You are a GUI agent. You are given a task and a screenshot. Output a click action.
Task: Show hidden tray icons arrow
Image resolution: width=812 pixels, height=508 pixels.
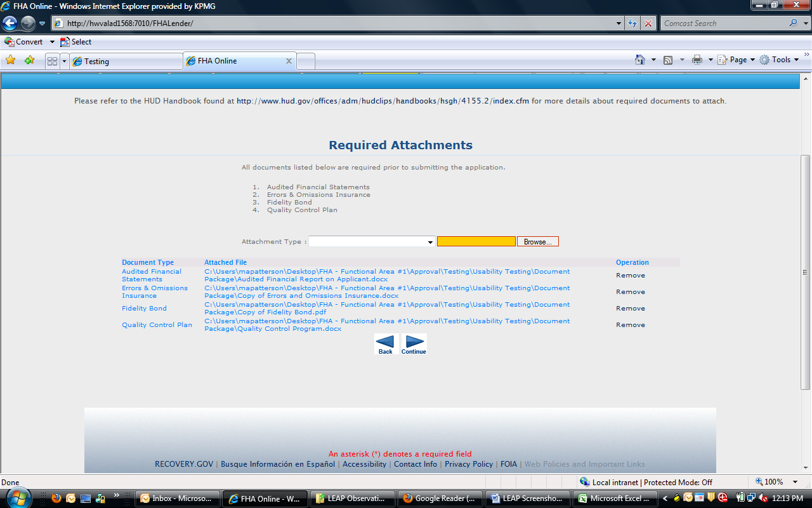pyautogui.click(x=665, y=498)
